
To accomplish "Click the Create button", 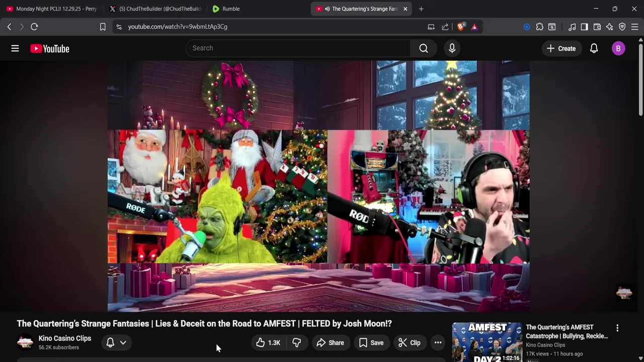I will (561, 48).
